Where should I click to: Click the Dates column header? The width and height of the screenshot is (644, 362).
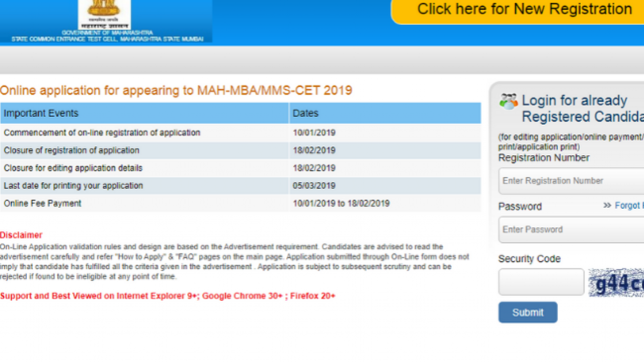click(305, 113)
